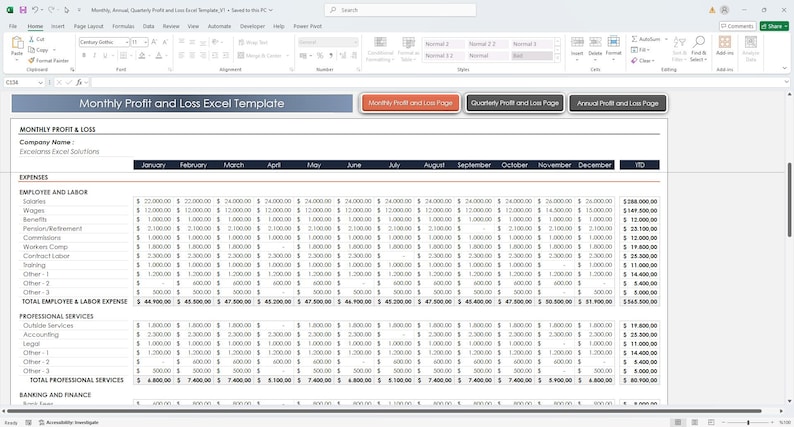Toggle left text alignment

(x=181, y=56)
